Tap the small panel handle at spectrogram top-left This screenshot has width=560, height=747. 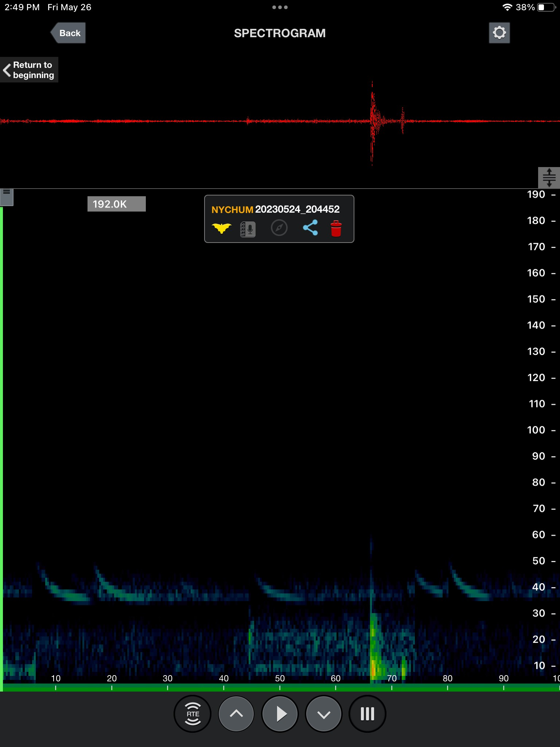coord(7,197)
